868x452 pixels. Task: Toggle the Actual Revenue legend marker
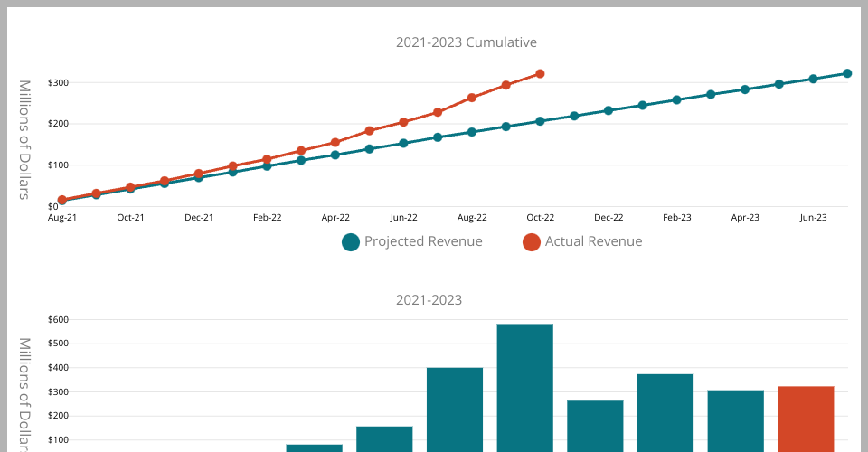tap(532, 241)
